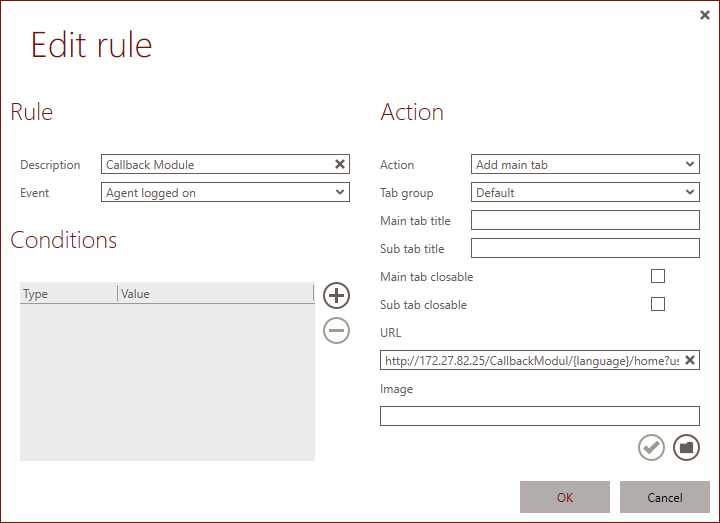
Task: Expand the Action dropdown list
Action: coord(585,165)
